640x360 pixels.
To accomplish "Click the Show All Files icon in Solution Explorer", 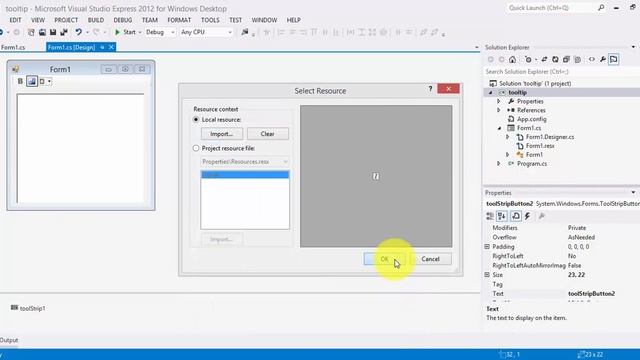I will 577,60.
